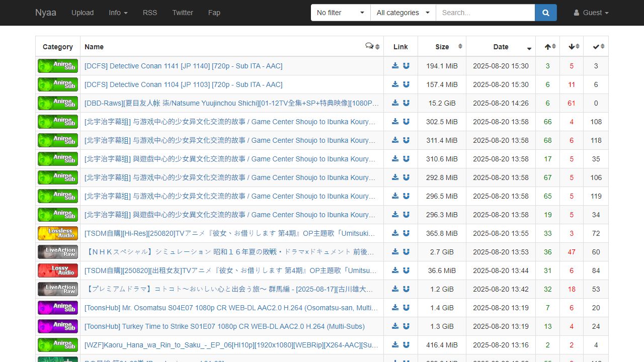The image size is (644, 362).
Task: Click the Nyaa home brand
Action: coord(46,13)
